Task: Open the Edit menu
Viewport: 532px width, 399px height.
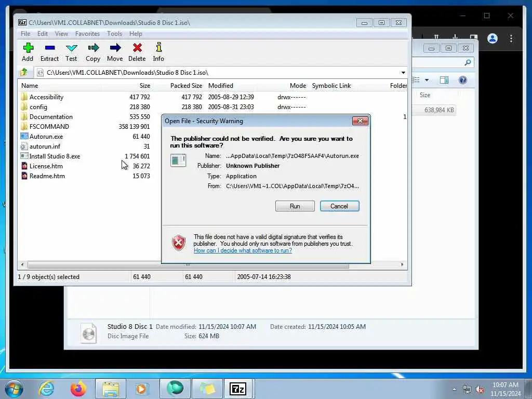Action: [43, 34]
